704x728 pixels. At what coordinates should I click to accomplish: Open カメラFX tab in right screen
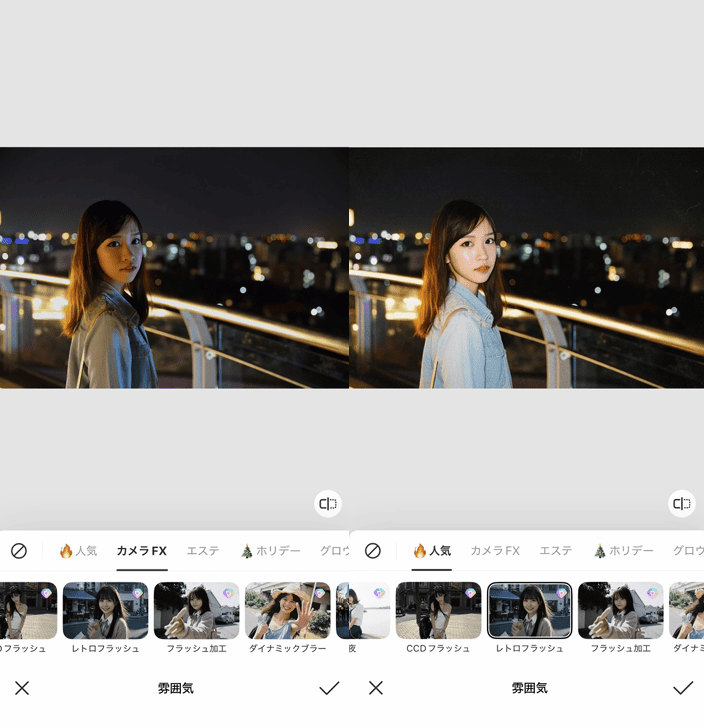coord(495,551)
